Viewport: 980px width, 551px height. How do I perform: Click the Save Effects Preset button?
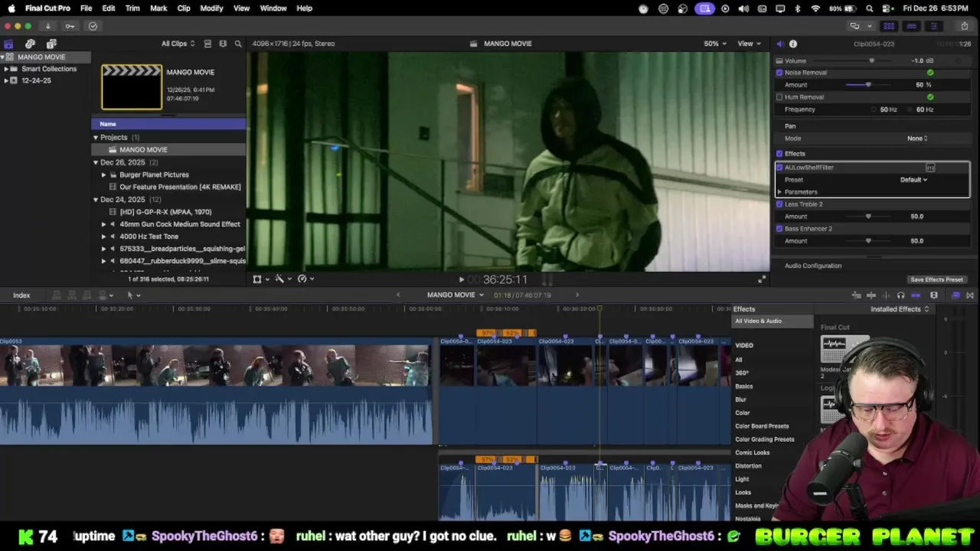pos(936,280)
